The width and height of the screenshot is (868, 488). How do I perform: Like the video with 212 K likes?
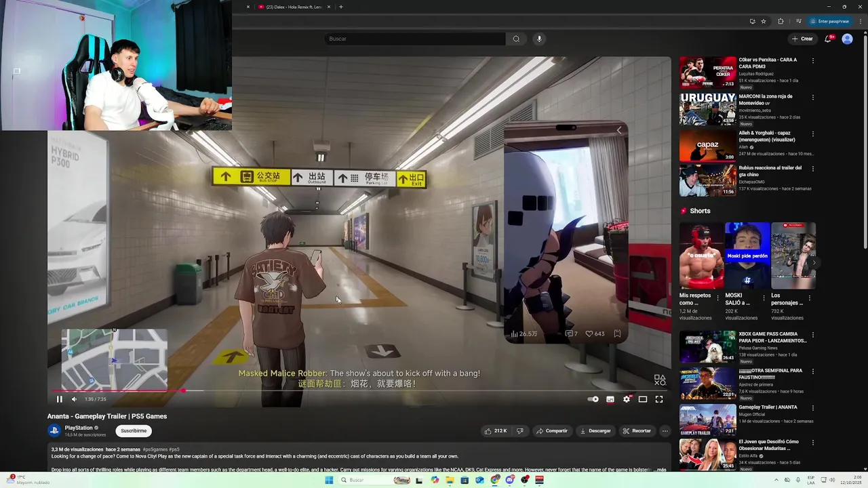[x=495, y=430]
